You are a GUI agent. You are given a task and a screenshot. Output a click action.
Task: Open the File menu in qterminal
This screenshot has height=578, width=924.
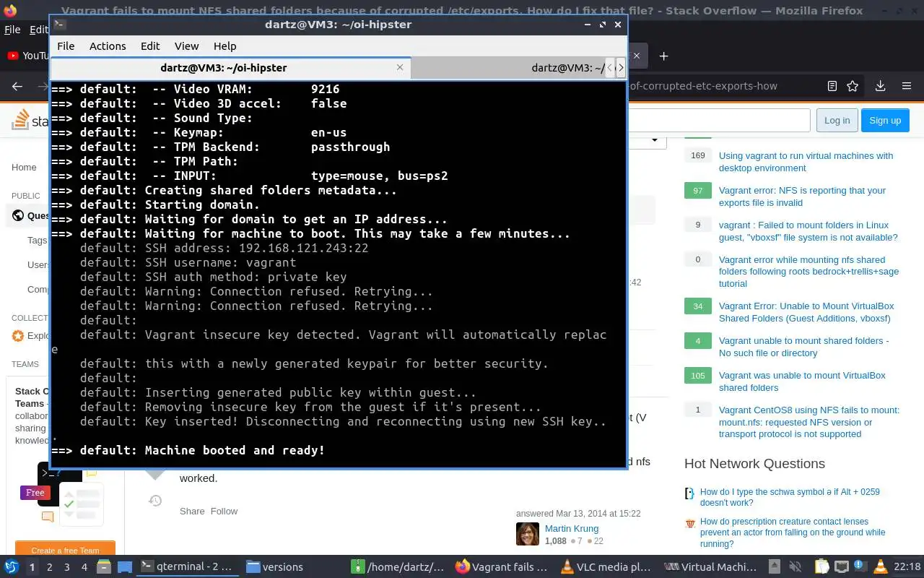(x=66, y=46)
